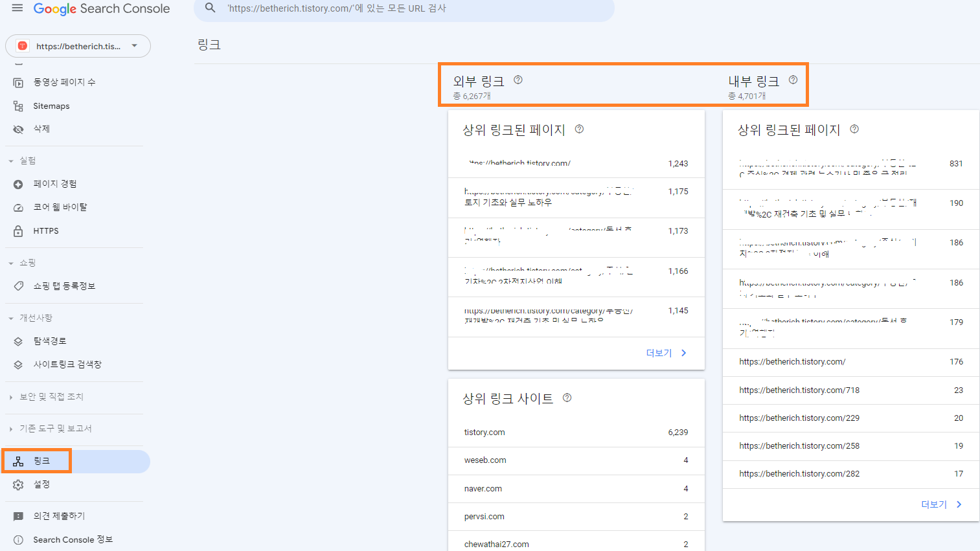Click the Google Search Console logo
Viewport: 980px width, 551px height.
(x=102, y=8)
